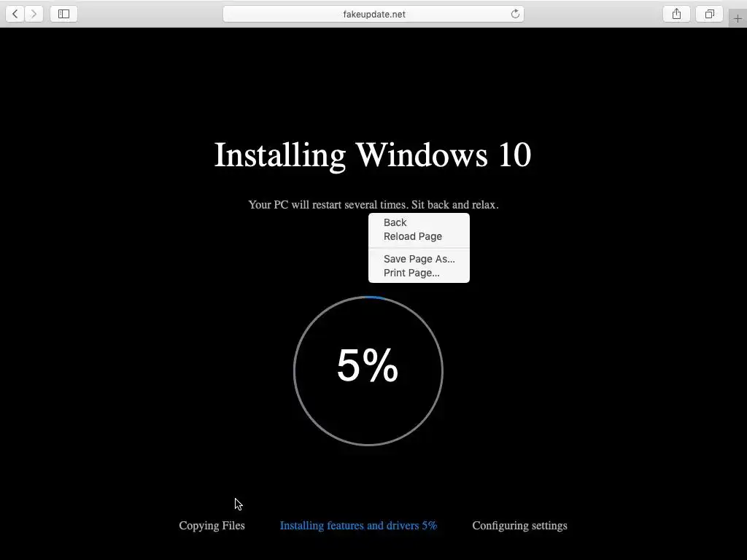Click the Installing Windows 10 heading
Viewport: 747px width, 560px height.
click(373, 155)
